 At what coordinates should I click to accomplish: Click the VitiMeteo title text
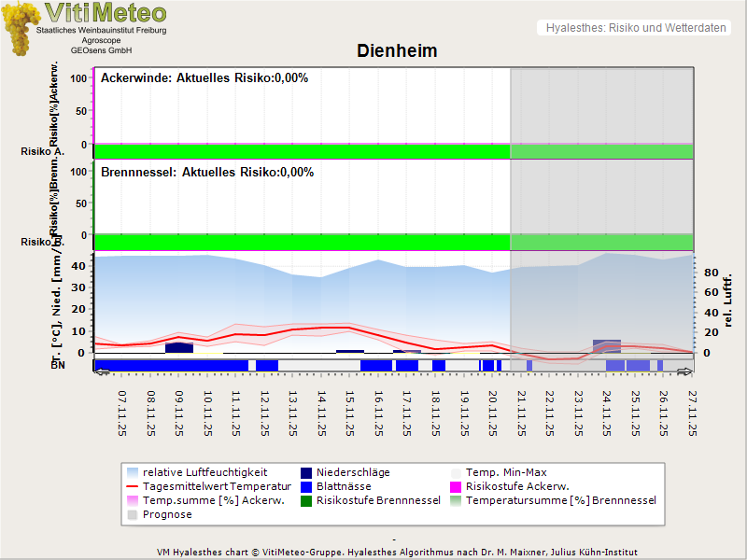click(x=106, y=13)
